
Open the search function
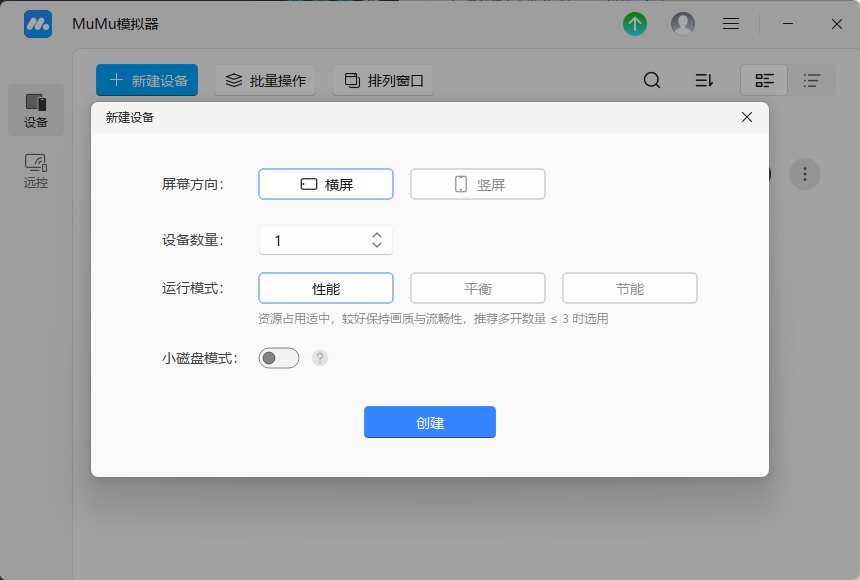[x=652, y=80]
